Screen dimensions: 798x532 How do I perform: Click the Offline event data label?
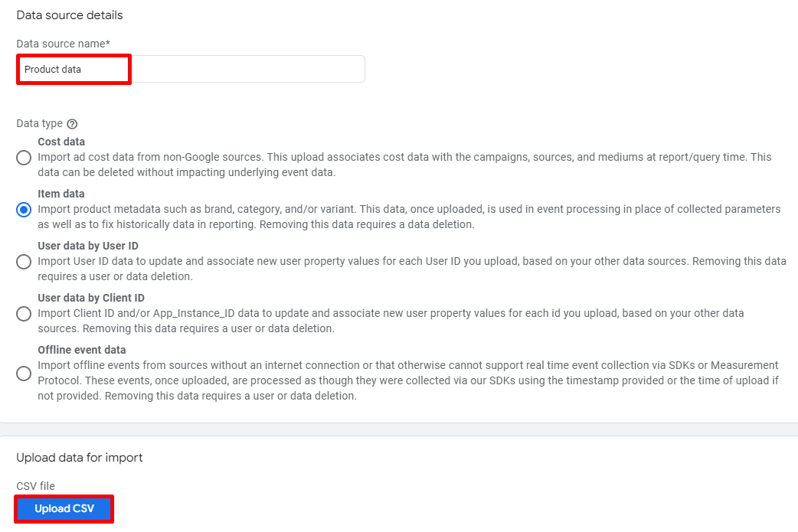[82, 350]
